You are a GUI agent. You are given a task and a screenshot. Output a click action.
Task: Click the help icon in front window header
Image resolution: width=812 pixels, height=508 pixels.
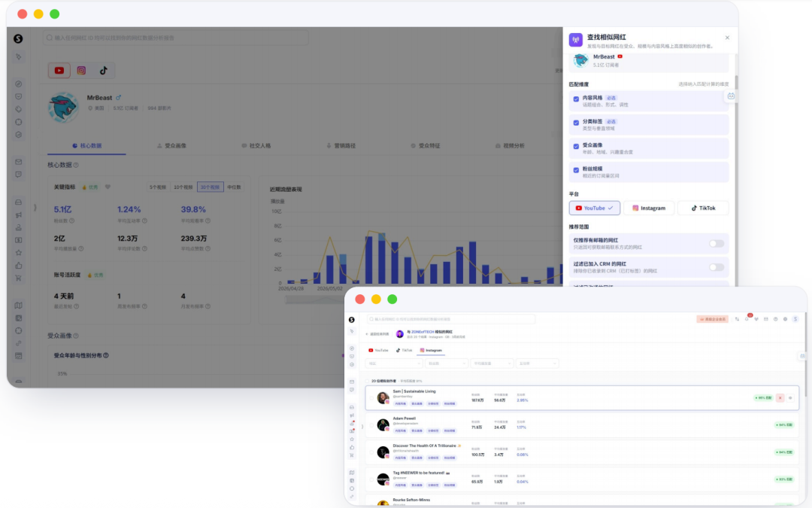(775, 319)
